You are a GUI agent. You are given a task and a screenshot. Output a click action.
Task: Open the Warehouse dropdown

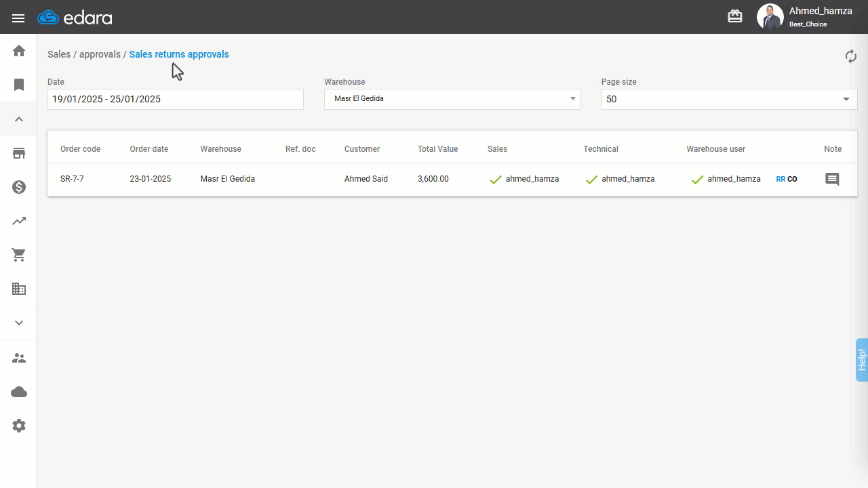(452, 99)
